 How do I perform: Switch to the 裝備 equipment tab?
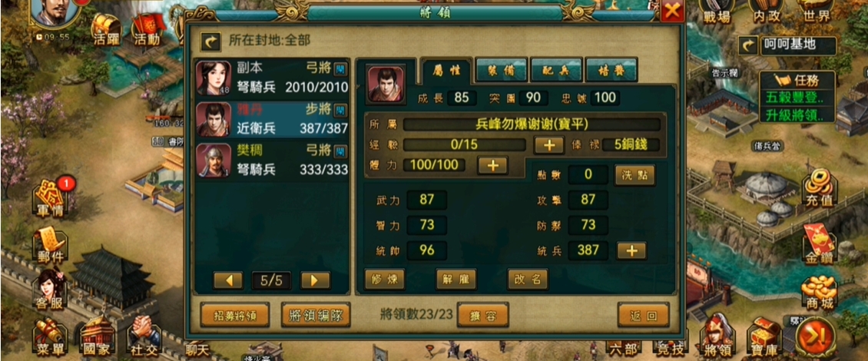click(x=501, y=71)
